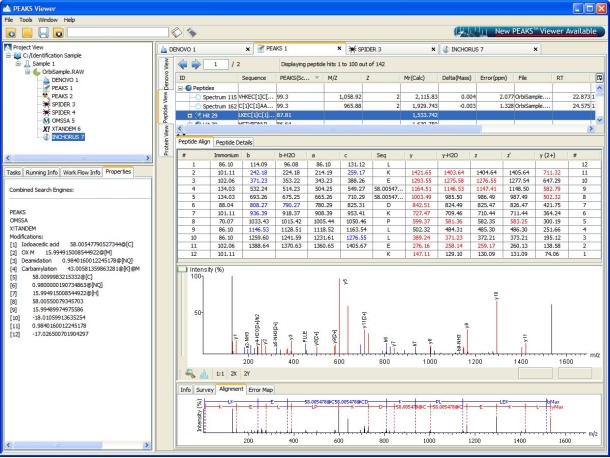Open the Error Map tab
The height and width of the screenshot is (458, 610).
coord(261,390)
